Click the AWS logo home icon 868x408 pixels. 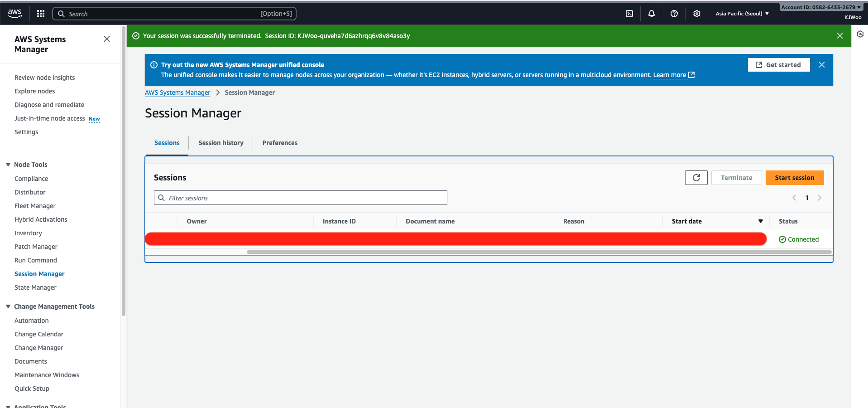14,14
